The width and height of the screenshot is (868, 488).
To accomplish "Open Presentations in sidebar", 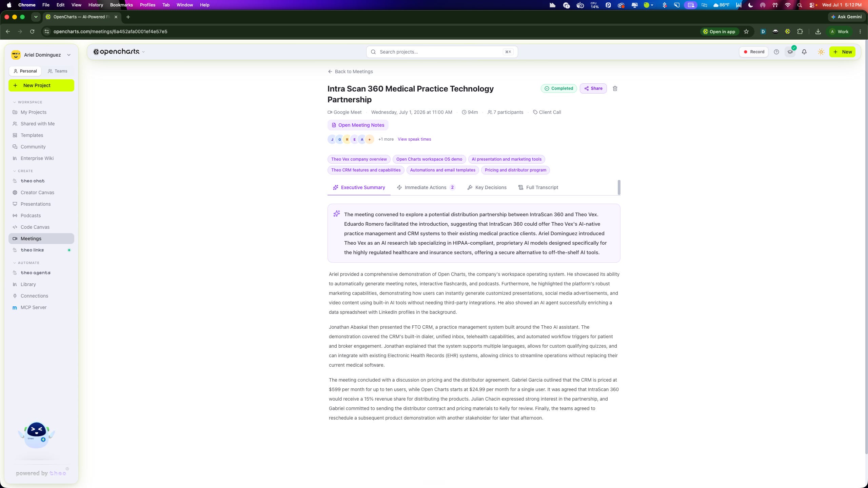I will [41, 204].
